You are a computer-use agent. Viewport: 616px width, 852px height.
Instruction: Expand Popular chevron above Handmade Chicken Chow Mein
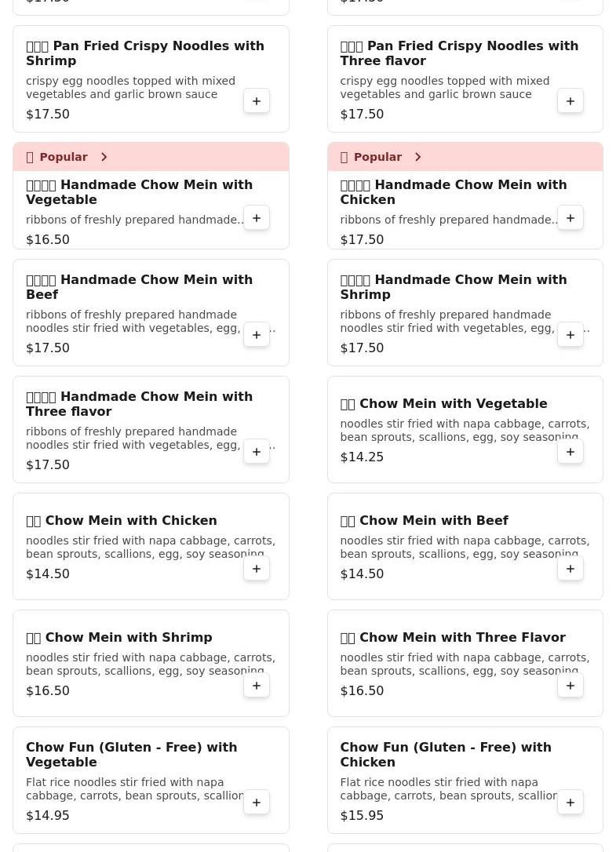pyautogui.click(x=417, y=157)
